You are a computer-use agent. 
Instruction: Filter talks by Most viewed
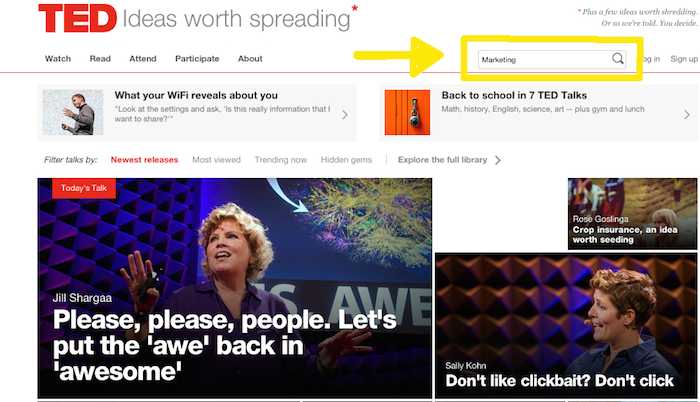point(217,160)
